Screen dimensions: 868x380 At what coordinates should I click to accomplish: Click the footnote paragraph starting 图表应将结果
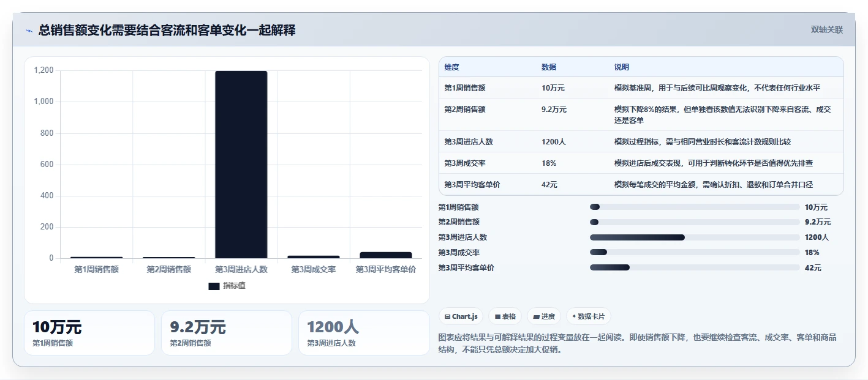click(x=638, y=344)
